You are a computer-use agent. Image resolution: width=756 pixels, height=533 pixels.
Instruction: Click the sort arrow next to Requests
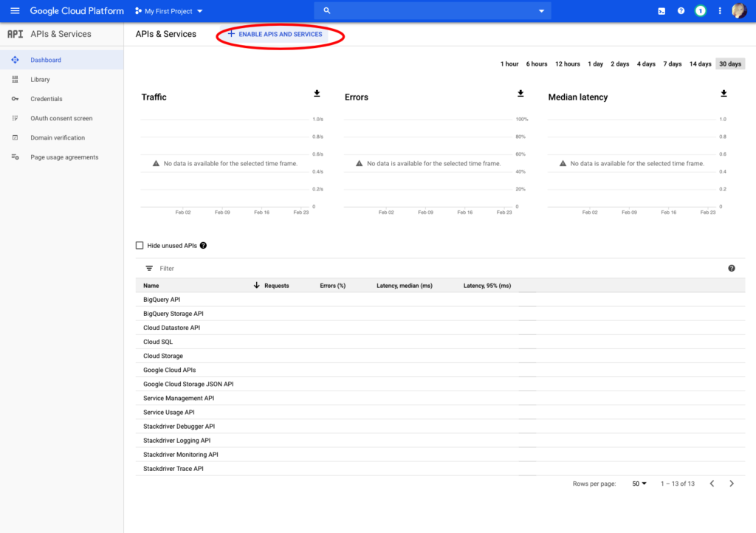point(256,285)
